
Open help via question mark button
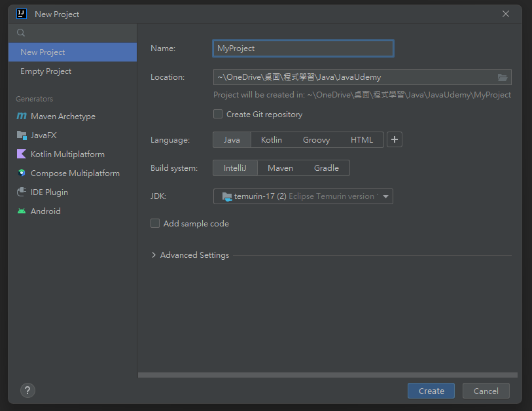(27, 390)
